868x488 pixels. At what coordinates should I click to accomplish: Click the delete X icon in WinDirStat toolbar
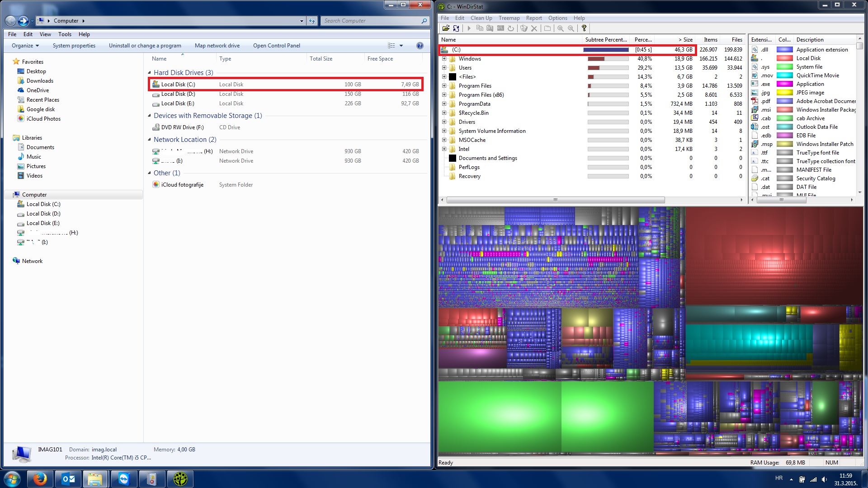[534, 28]
